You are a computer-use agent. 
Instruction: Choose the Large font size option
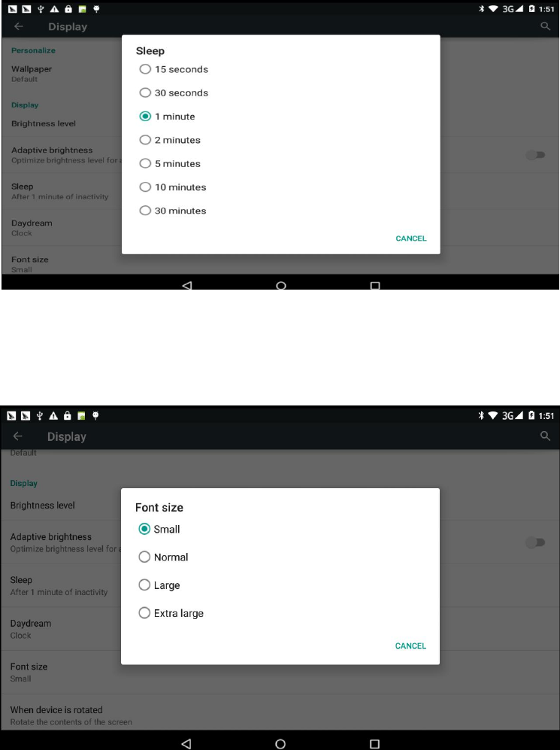159,585
